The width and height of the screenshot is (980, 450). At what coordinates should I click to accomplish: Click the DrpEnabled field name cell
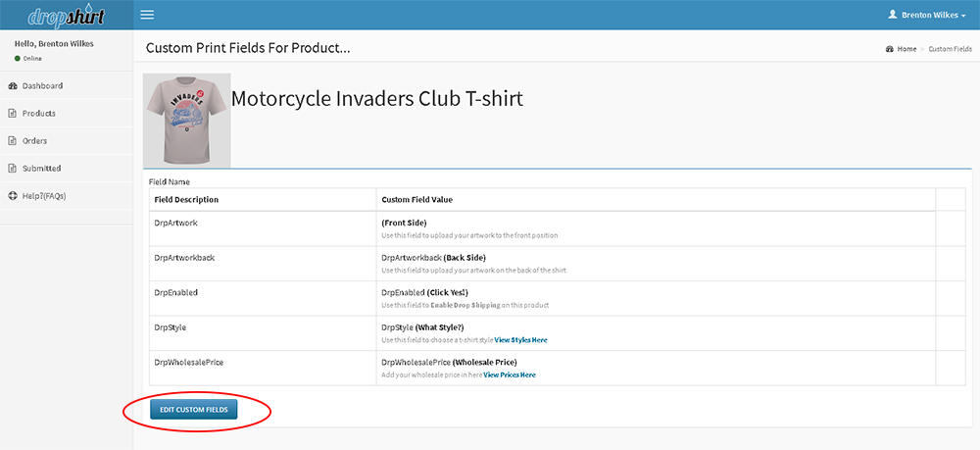click(x=263, y=299)
